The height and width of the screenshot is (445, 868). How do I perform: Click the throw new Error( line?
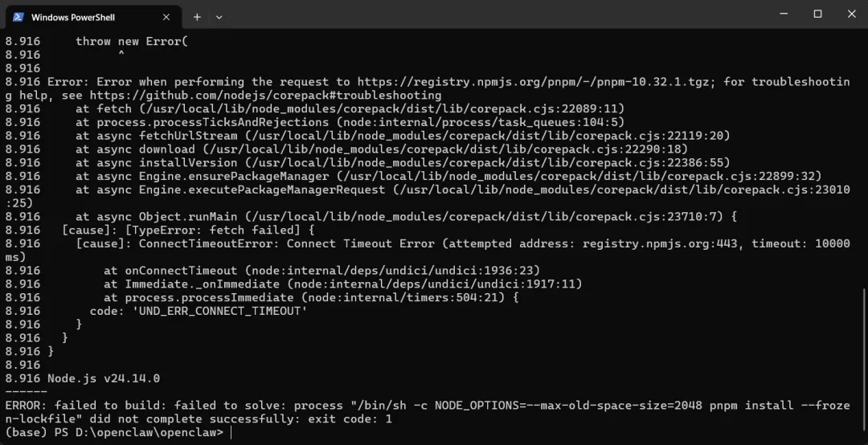132,42
